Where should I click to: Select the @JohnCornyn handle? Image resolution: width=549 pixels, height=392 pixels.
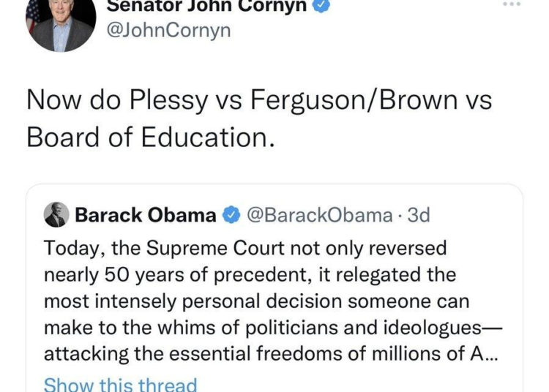[x=168, y=31]
